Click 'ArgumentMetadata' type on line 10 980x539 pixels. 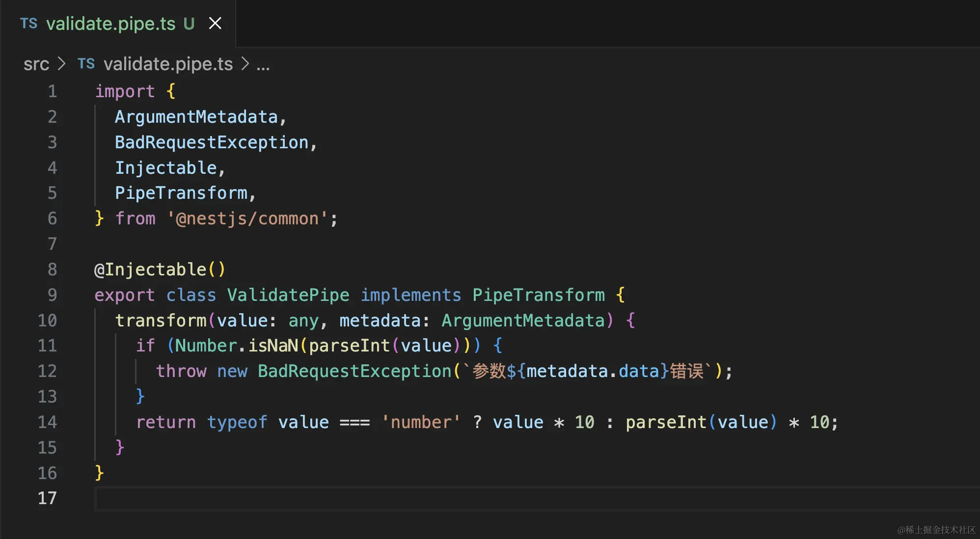pyautogui.click(x=523, y=321)
